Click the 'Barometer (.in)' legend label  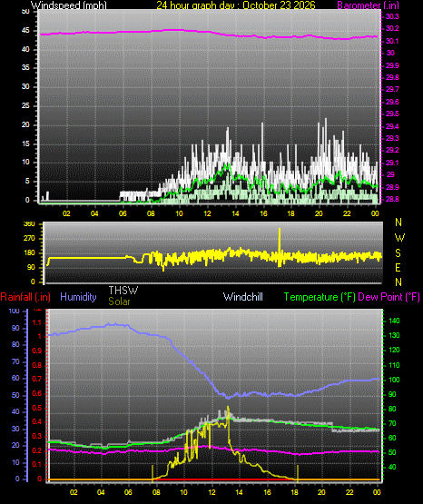click(369, 5)
